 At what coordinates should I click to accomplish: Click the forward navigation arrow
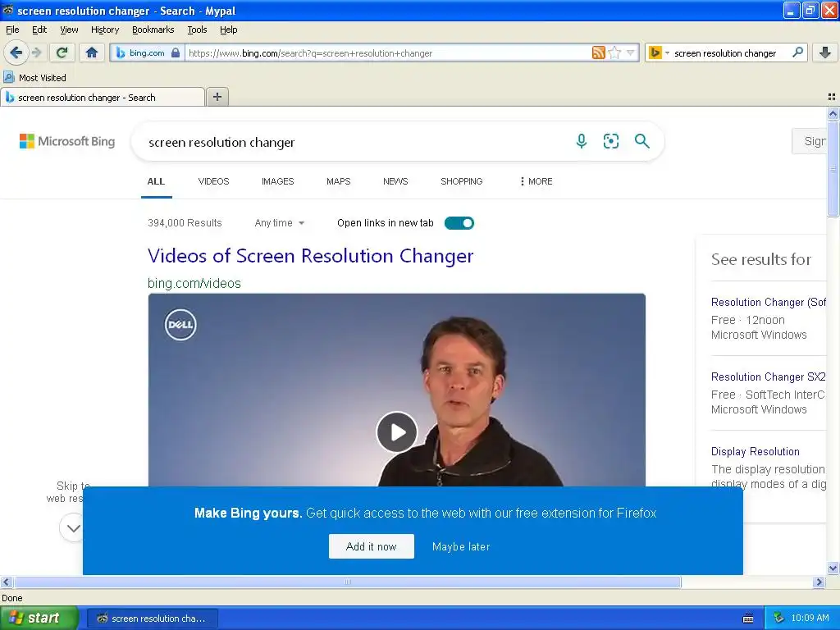37,52
